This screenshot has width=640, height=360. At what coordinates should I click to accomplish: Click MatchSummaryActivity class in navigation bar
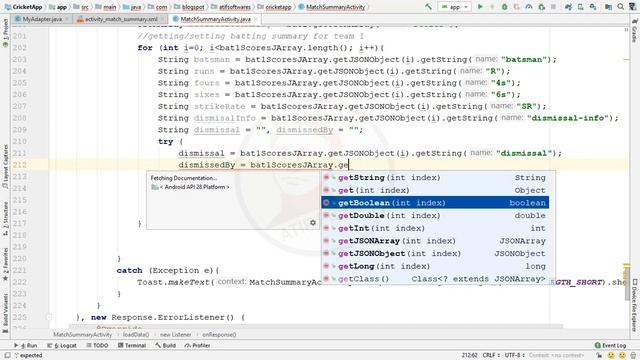[x=331, y=7]
